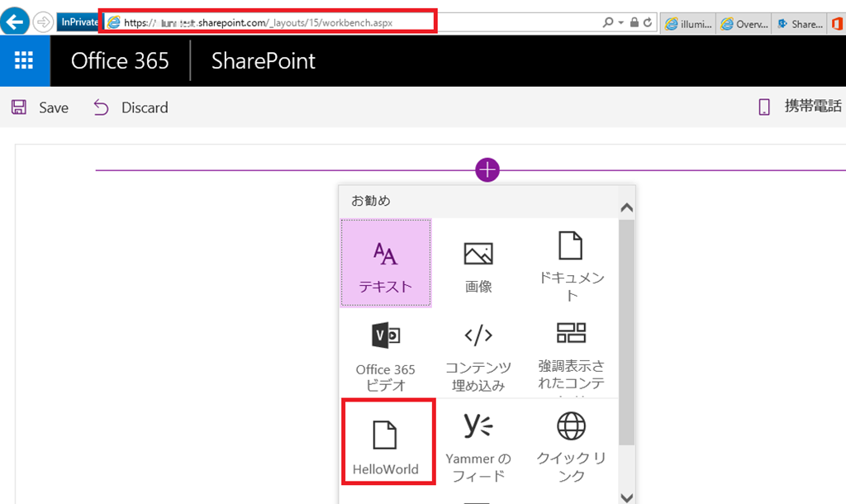Viewport: 846px width, 504px height.
Task: Switch to the Overv... browser tab
Action: click(x=744, y=24)
